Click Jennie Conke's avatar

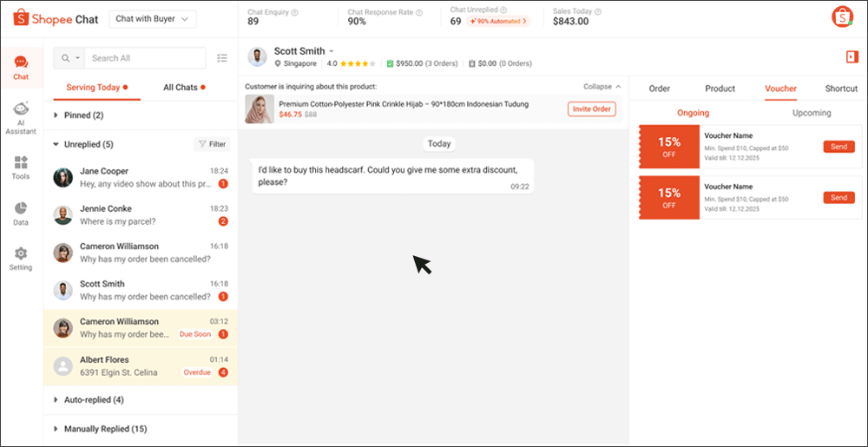[63, 215]
